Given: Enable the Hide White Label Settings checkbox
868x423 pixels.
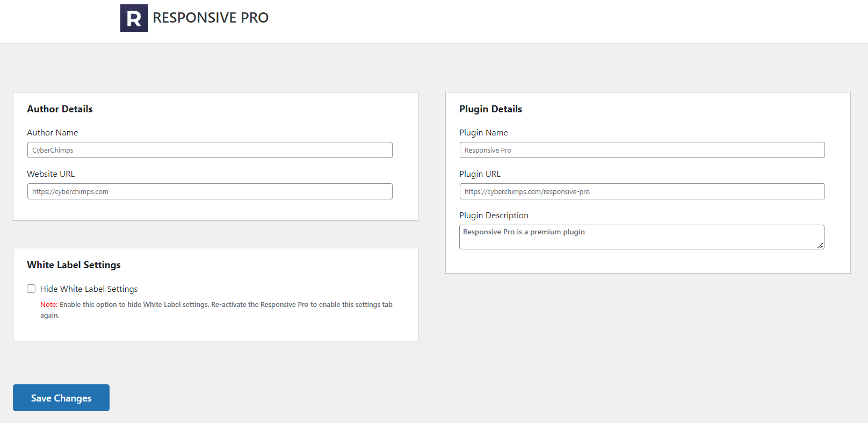Looking at the screenshot, I should (x=31, y=289).
